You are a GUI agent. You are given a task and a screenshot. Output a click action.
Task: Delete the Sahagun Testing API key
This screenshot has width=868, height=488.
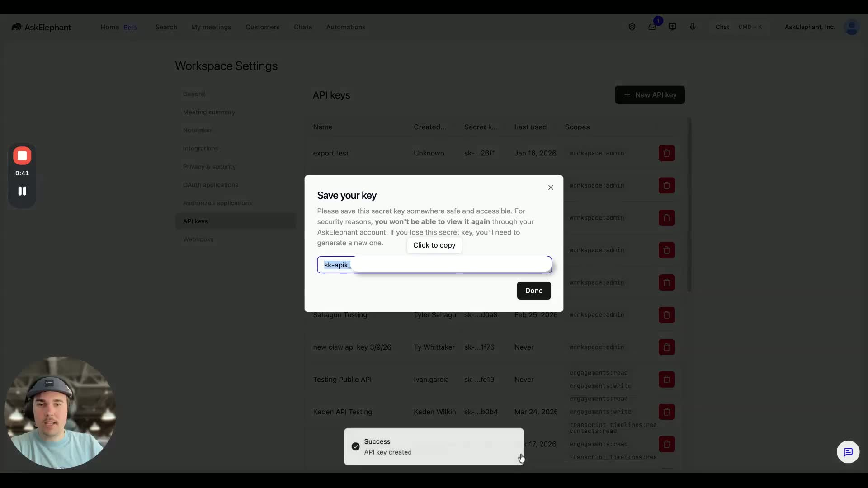[x=666, y=315]
